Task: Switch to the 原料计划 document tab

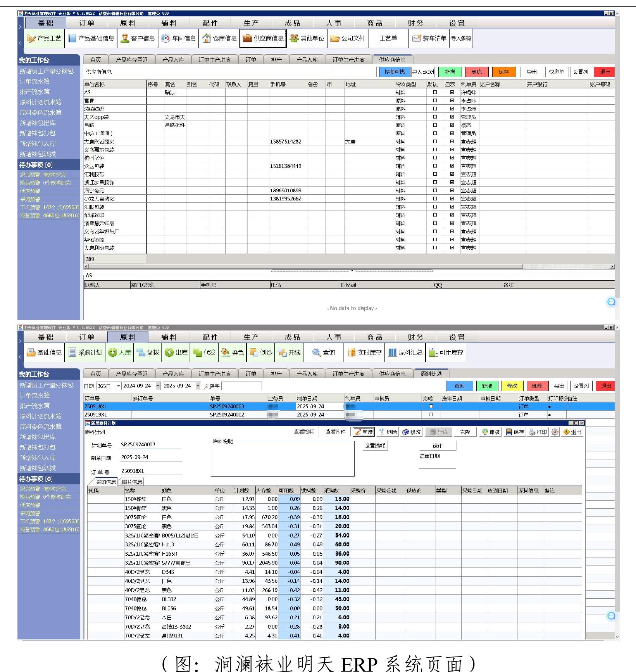Action: [431, 373]
